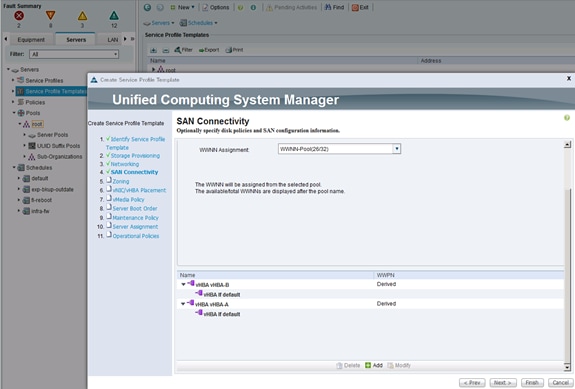Open the Servers breadcrumb dropdown
This screenshot has width=575, height=389.
coord(158,23)
